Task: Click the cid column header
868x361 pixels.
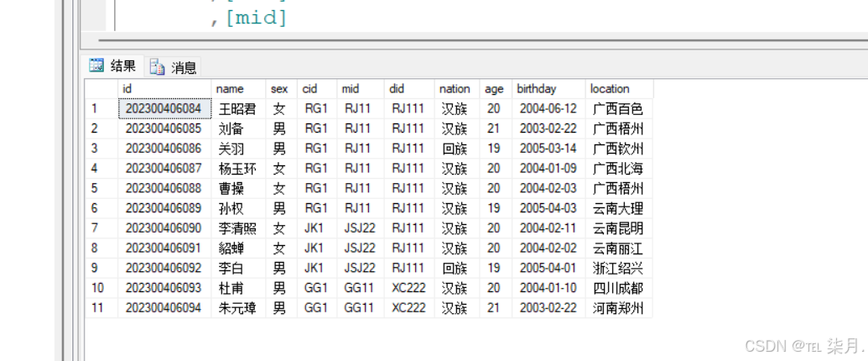Action: point(317,89)
